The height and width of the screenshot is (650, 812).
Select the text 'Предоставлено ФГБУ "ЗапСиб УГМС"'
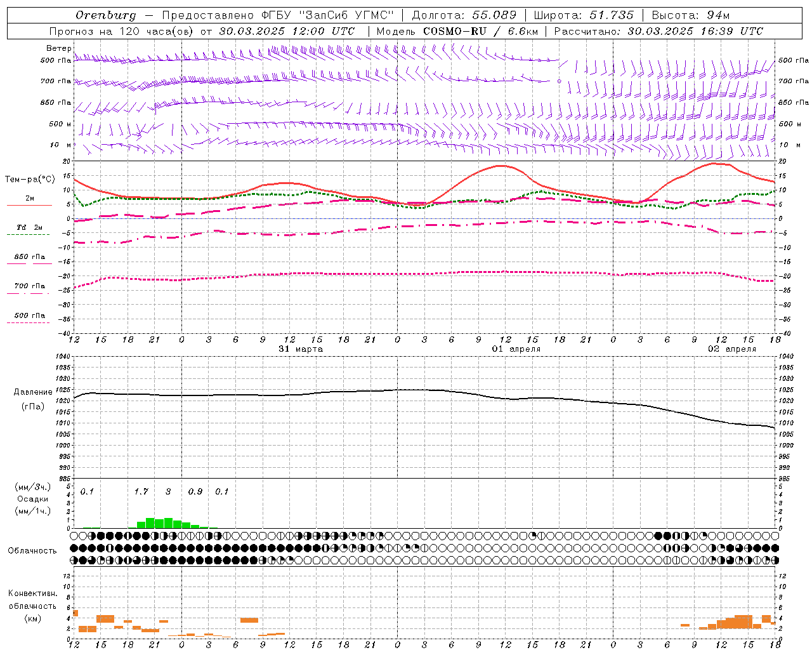click(x=278, y=15)
